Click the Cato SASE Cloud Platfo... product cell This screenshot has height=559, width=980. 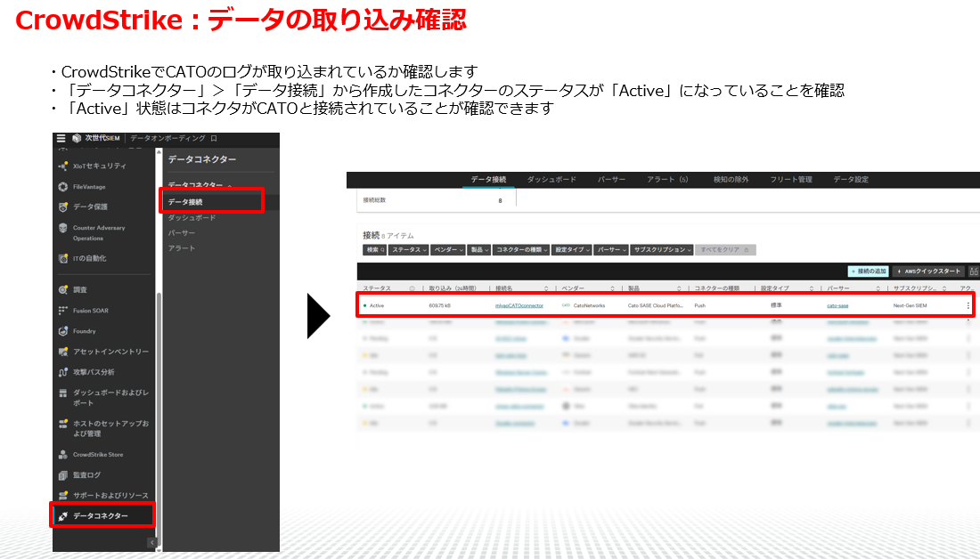[655, 305]
